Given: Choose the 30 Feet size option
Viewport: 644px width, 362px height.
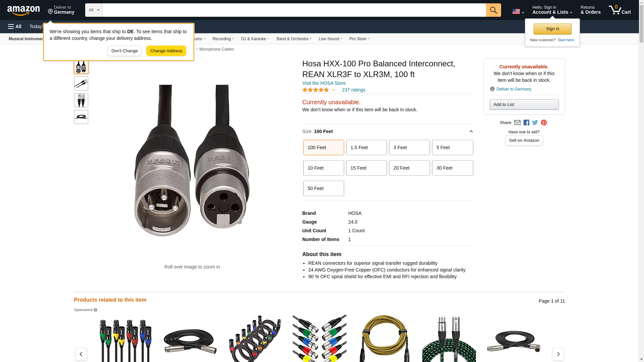Looking at the screenshot, I should [452, 168].
